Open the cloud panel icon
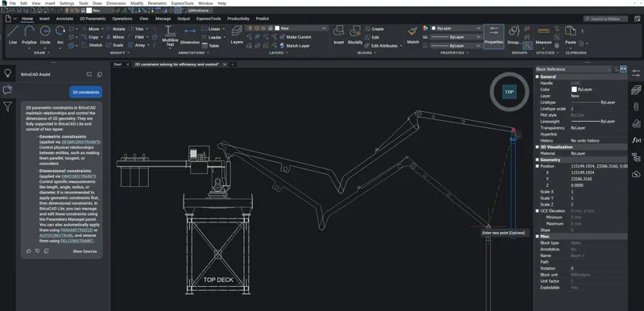 (x=636, y=174)
